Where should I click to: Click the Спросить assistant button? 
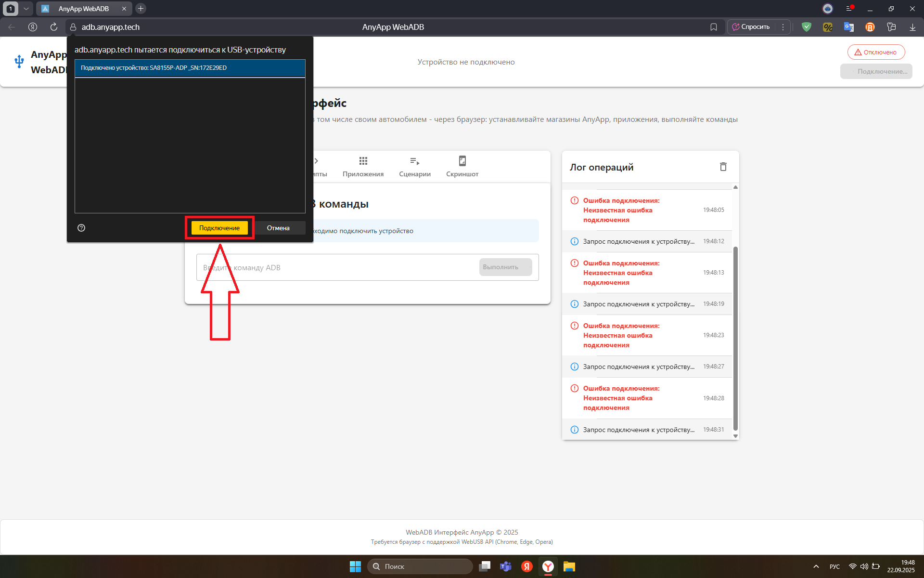(751, 27)
